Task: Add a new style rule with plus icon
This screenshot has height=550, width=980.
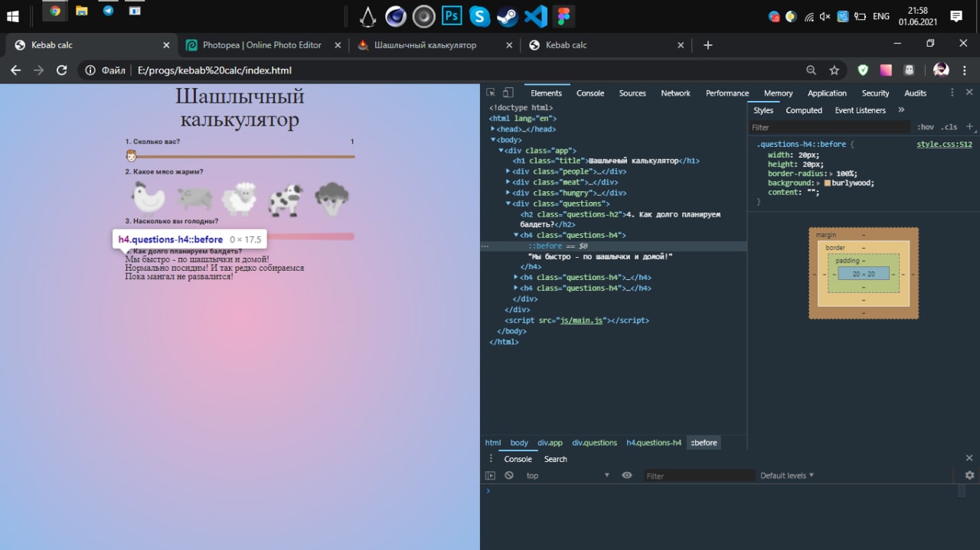Action: point(969,126)
